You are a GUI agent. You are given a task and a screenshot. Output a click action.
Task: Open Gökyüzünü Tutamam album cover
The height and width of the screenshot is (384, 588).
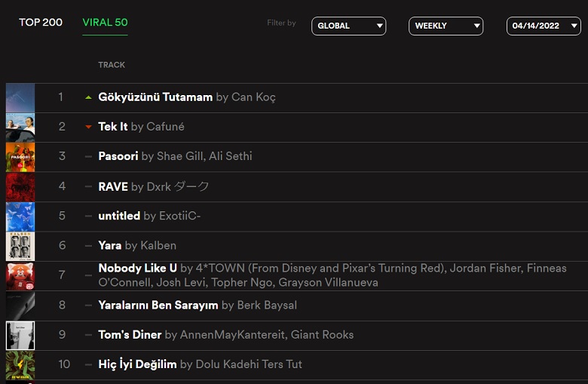(x=20, y=97)
